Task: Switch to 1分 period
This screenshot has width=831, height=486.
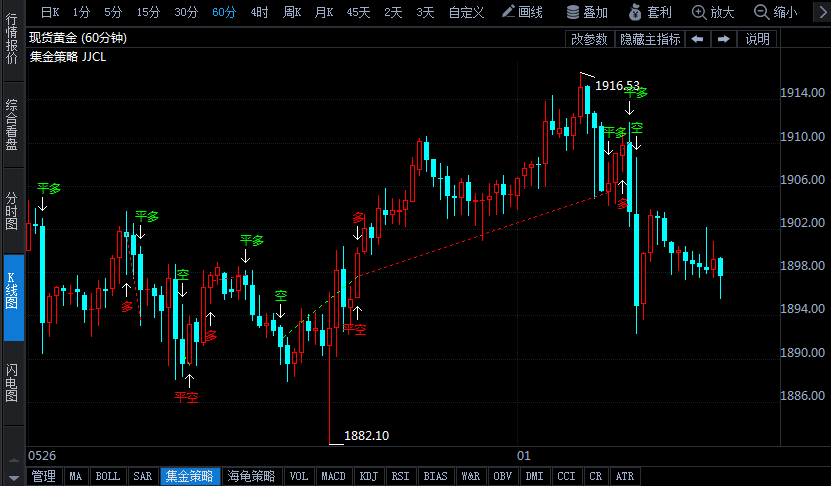Action: pos(81,12)
